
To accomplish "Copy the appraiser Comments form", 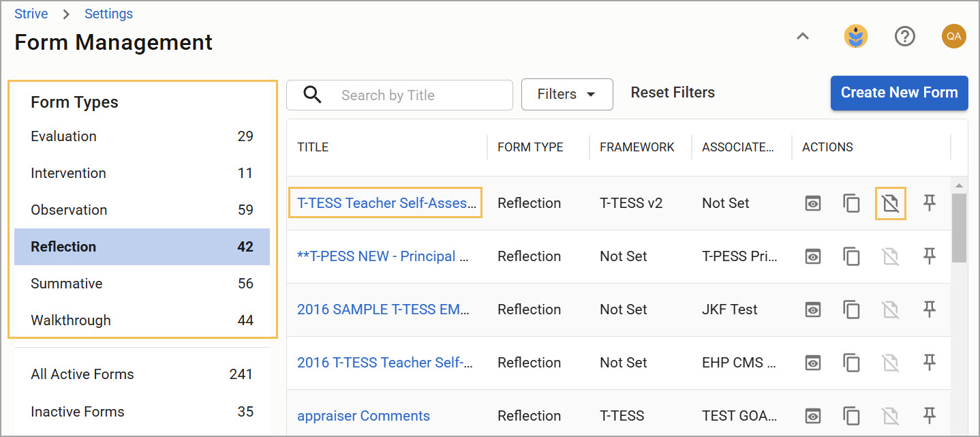I will [x=851, y=416].
